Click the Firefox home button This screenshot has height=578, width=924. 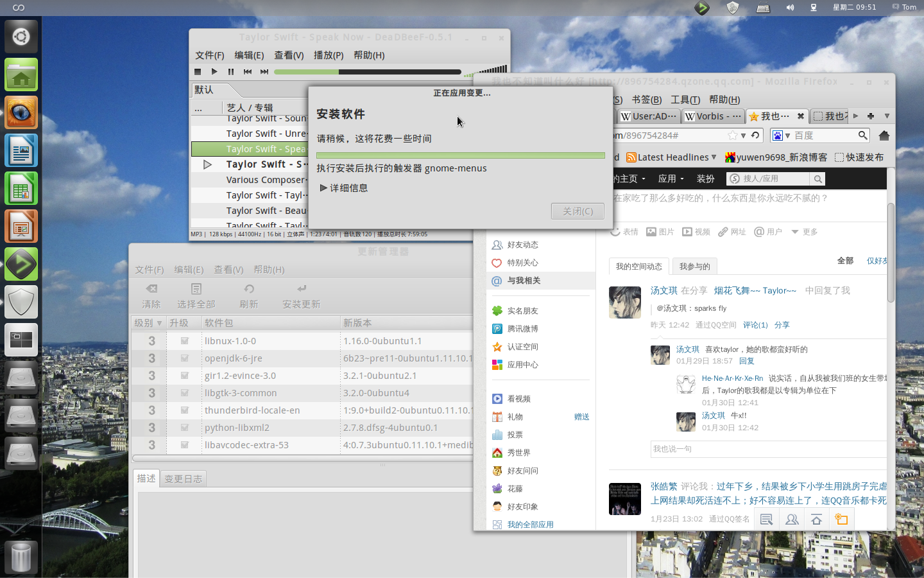coord(884,136)
